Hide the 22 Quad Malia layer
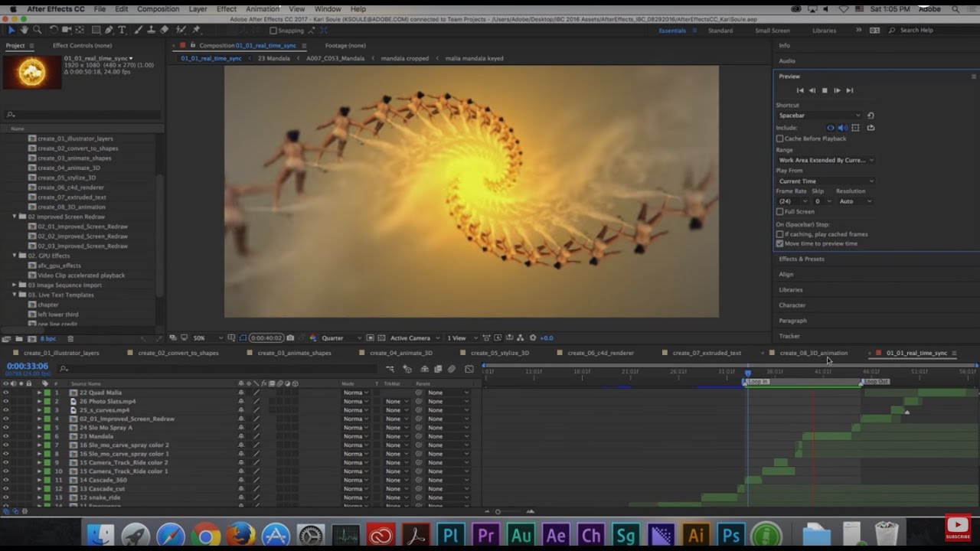 pos(5,393)
